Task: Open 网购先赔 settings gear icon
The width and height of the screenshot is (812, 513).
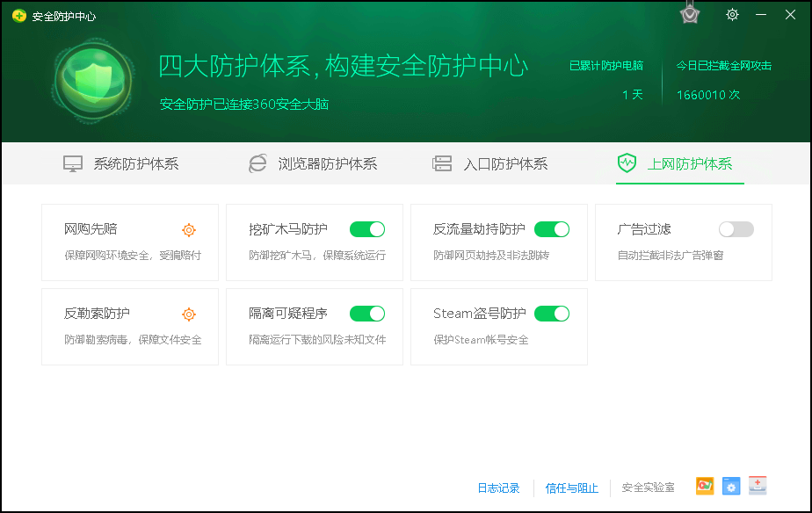Action: 189,229
